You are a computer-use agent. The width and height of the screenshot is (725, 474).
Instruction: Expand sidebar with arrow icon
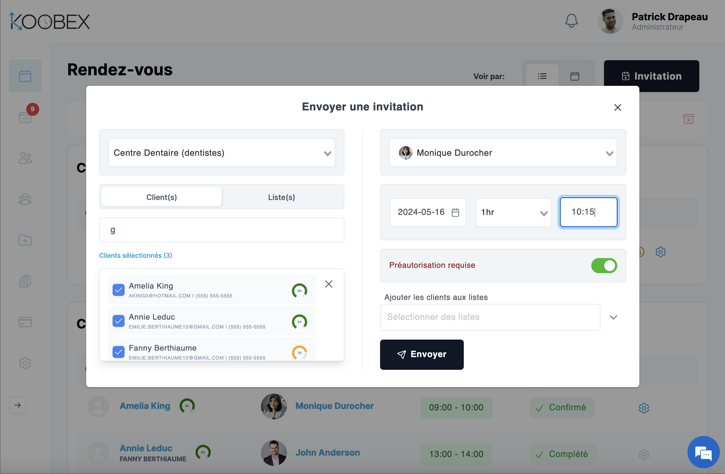(18, 405)
